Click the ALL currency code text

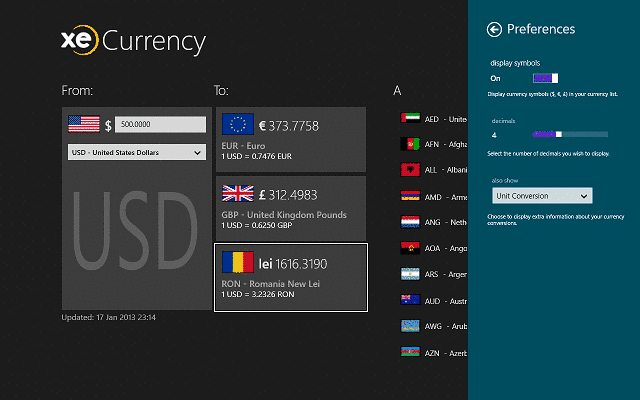click(x=431, y=170)
